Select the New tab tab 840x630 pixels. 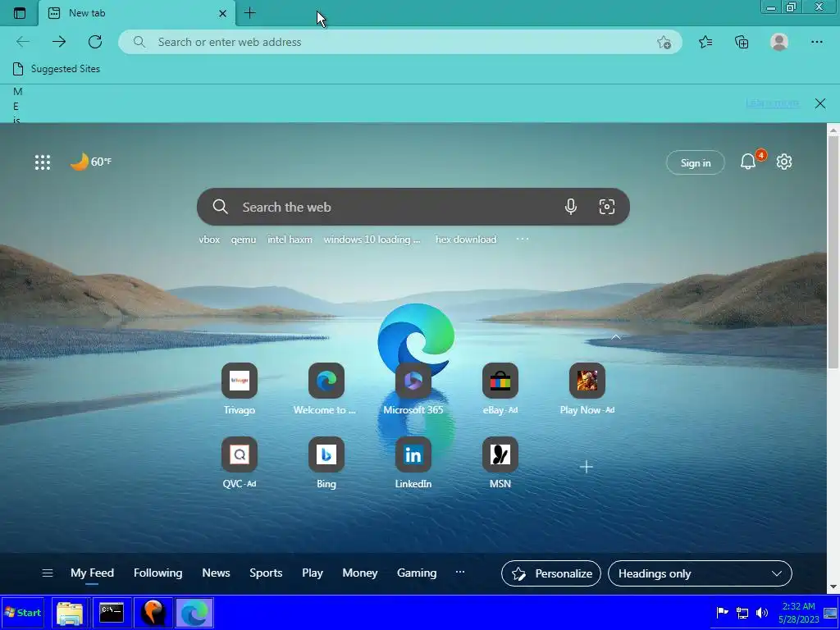coord(137,13)
